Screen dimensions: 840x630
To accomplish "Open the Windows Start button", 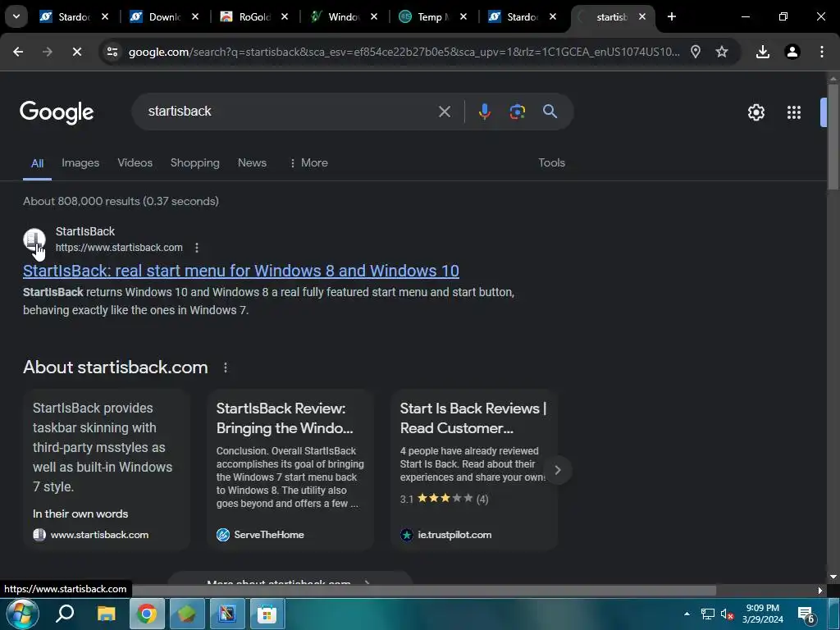I will click(x=22, y=614).
